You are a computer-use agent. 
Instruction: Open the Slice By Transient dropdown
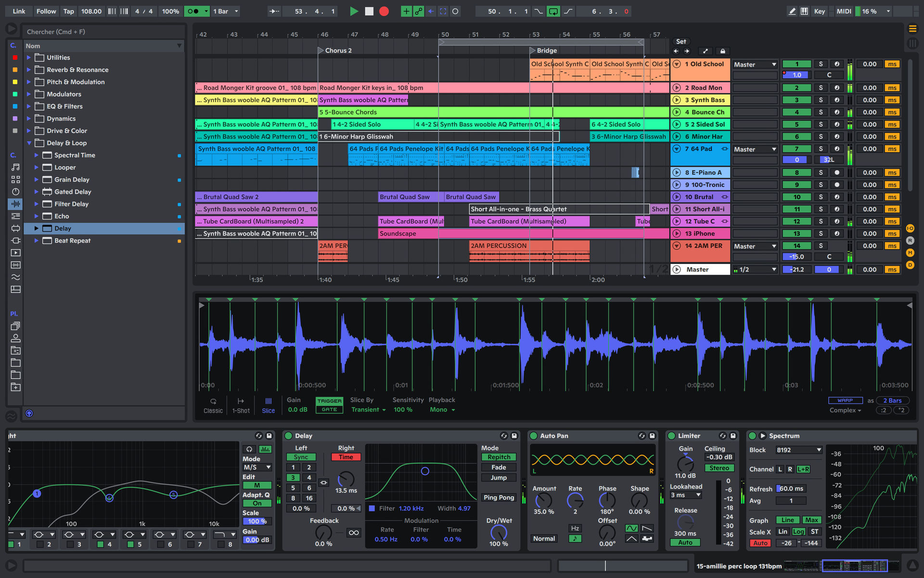pyautogui.click(x=368, y=409)
